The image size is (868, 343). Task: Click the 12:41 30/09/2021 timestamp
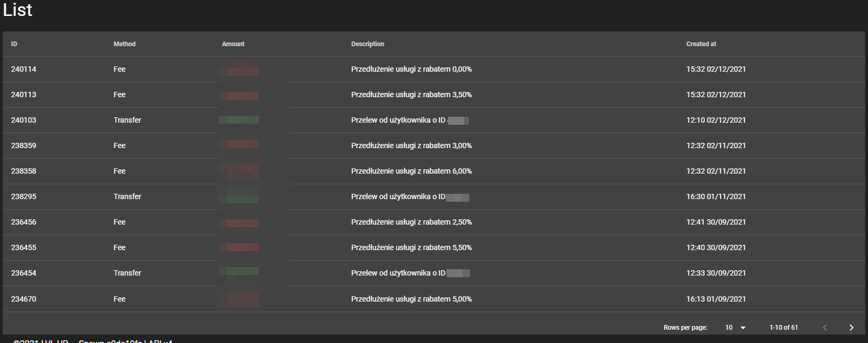pyautogui.click(x=716, y=222)
